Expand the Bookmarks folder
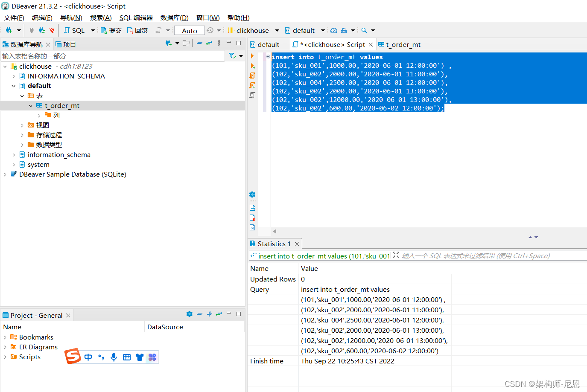Image resolution: width=587 pixels, height=392 pixels. click(x=5, y=337)
